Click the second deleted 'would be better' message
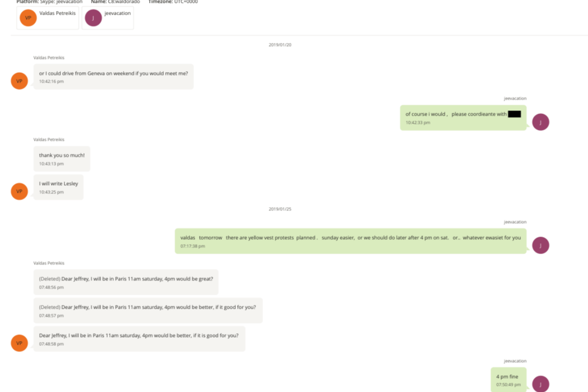The image size is (588, 392). [x=148, y=310]
